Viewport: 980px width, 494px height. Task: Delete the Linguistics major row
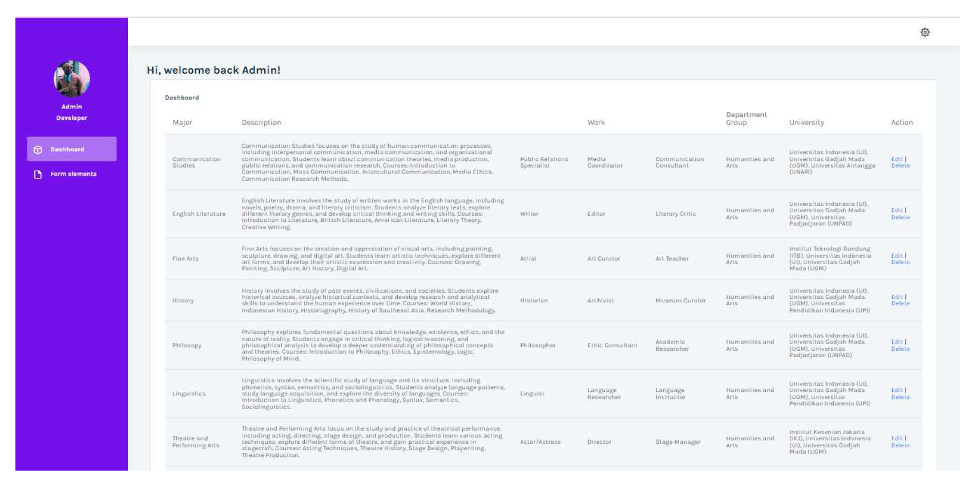(900, 397)
